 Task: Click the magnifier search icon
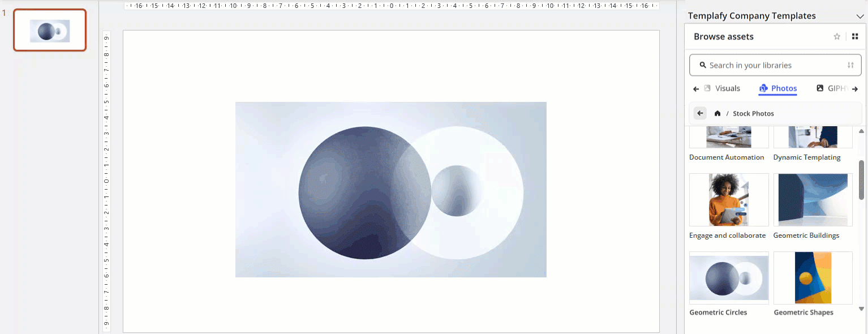point(703,65)
